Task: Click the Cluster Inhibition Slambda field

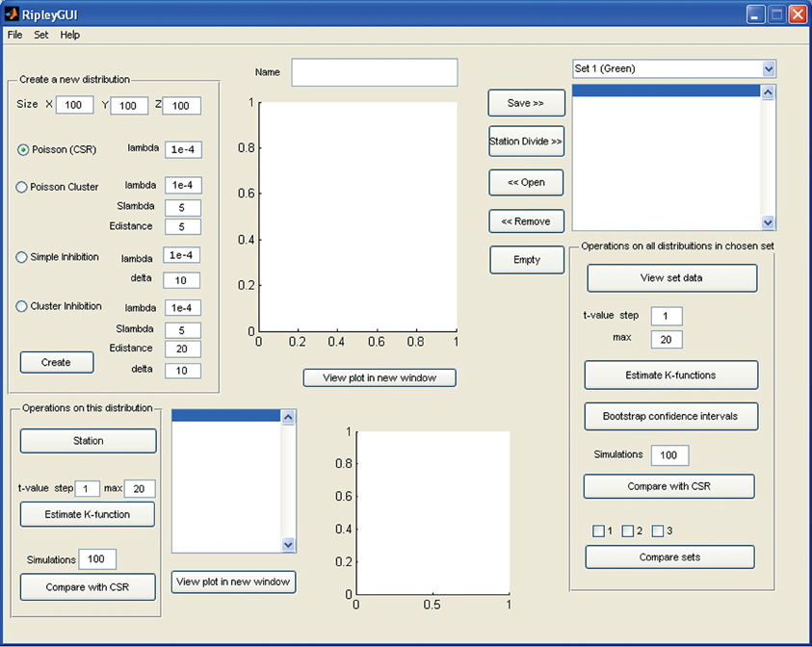Action: (x=183, y=331)
